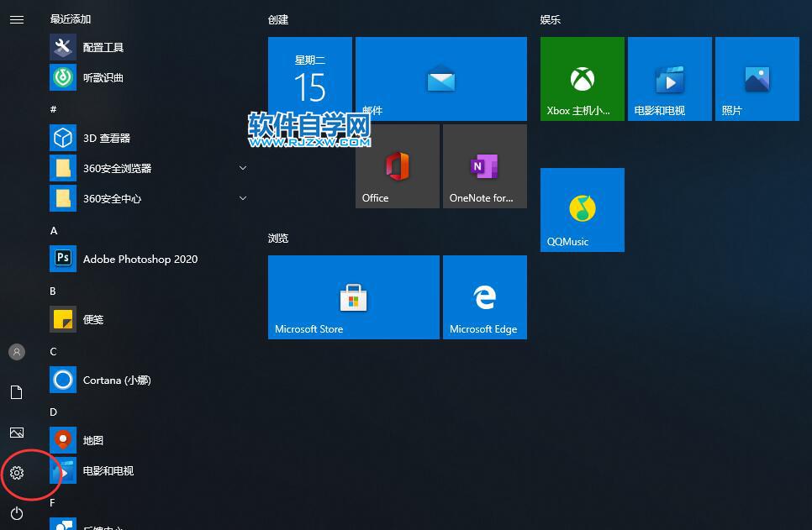Image resolution: width=812 pixels, height=530 pixels.
Task: Select Cortana (小娜) in app list
Action: (116, 380)
